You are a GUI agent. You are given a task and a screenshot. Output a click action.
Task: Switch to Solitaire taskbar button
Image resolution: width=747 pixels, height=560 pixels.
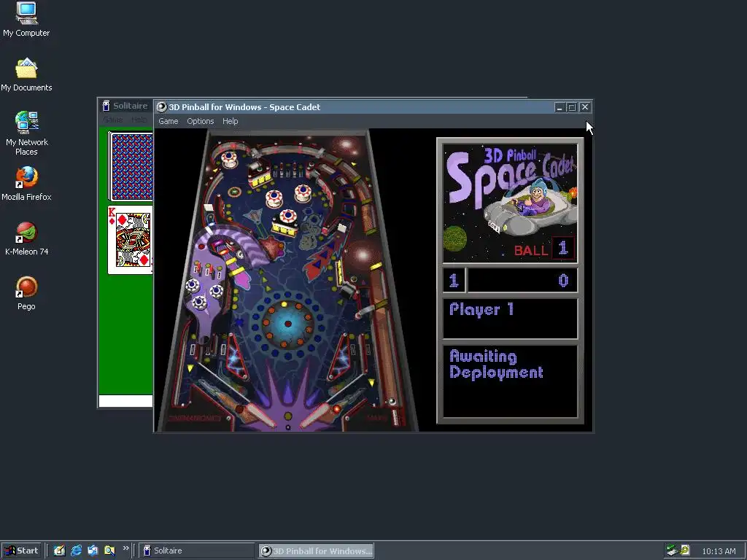click(197, 551)
